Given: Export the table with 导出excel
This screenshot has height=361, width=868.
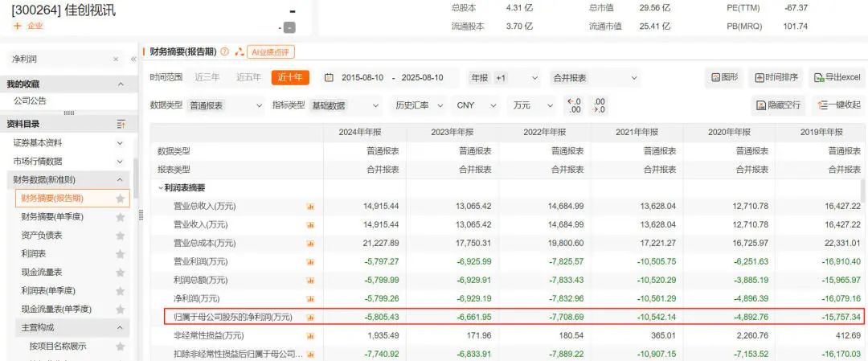Looking at the screenshot, I should (837, 77).
